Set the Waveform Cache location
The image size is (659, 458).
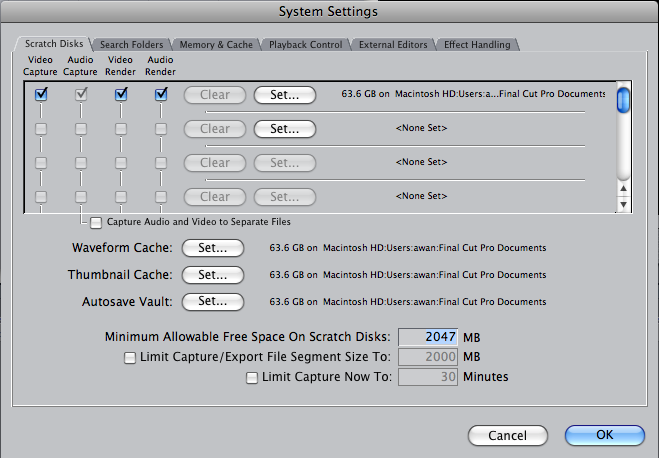[x=213, y=248]
